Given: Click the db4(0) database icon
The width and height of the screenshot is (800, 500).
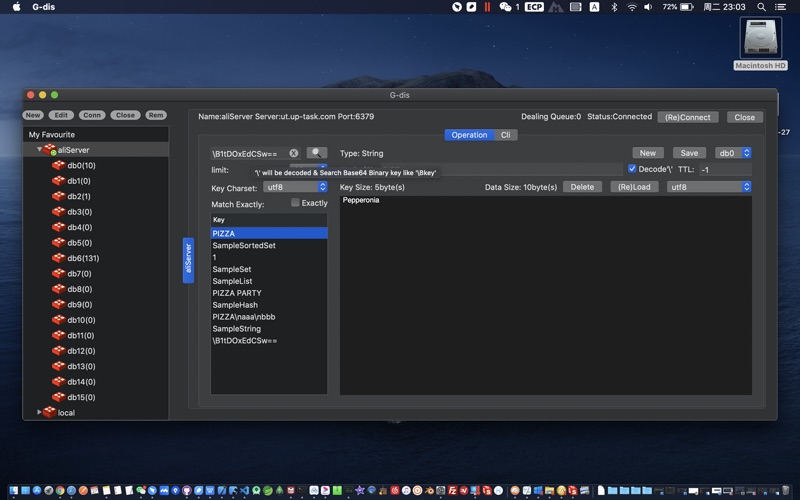Looking at the screenshot, I should 59,227.
